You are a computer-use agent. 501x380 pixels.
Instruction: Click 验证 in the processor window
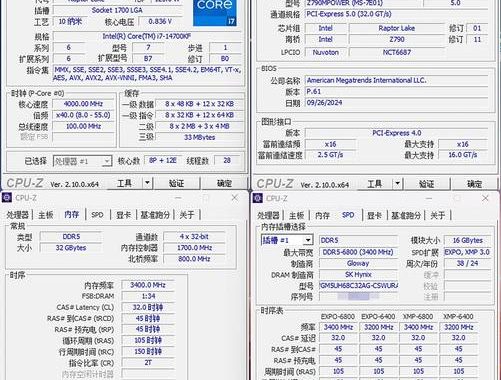click(177, 183)
